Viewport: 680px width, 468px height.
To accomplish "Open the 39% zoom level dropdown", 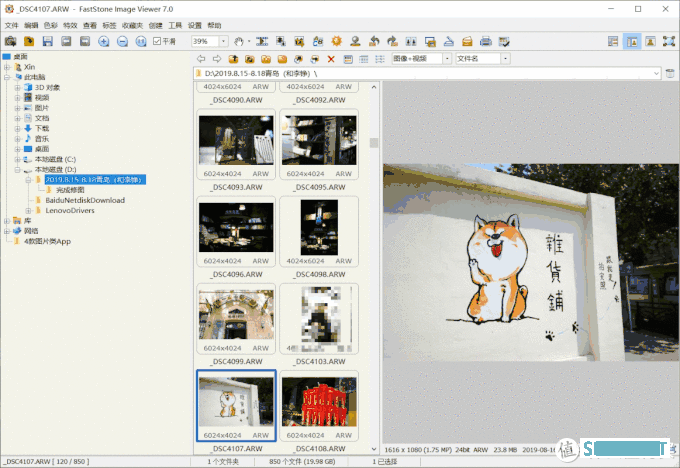I will pos(223,41).
